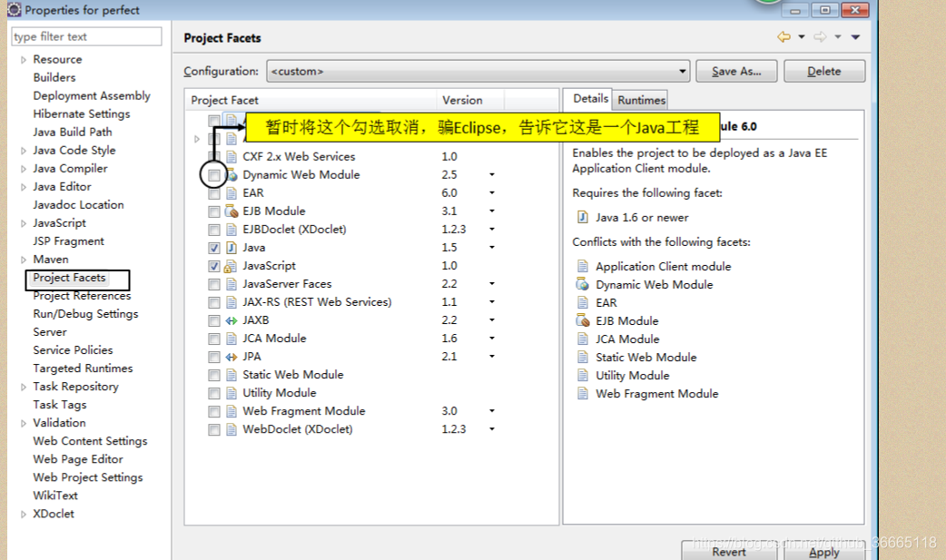
Task: Click Application Client module conflict icon
Action: 583,266
